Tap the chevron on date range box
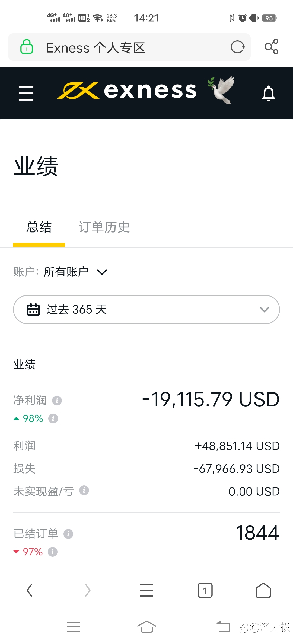The width and height of the screenshot is (293, 644). click(264, 310)
